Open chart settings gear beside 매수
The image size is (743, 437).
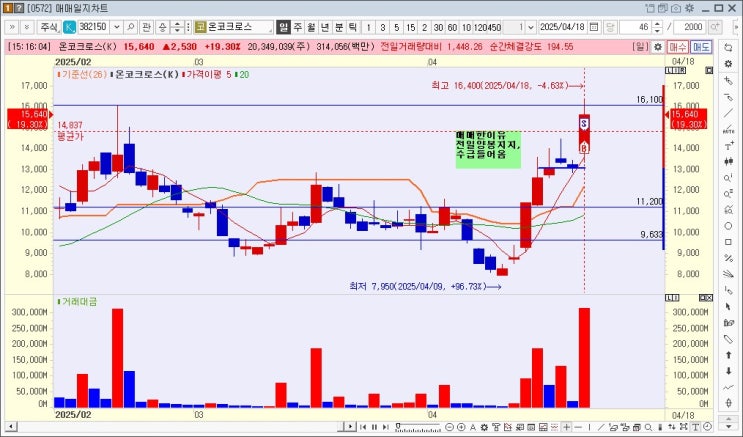point(658,47)
